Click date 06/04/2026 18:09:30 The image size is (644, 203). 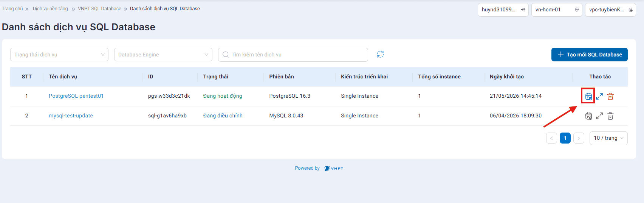point(516,116)
